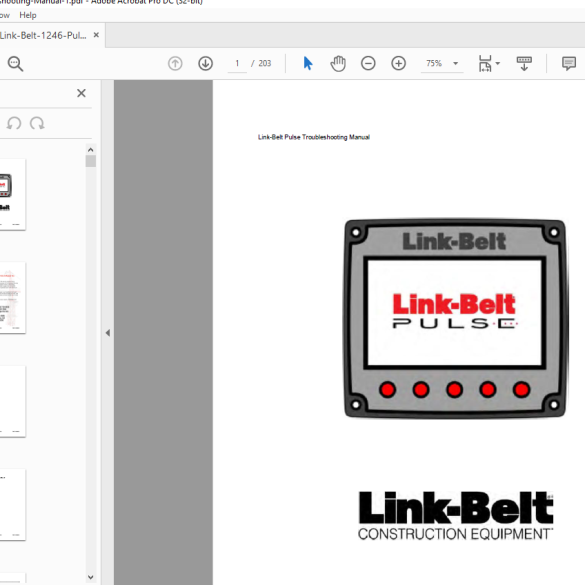Enable scrolling read mode icon
Viewport: 585px width, 585px height.
[x=524, y=63]
